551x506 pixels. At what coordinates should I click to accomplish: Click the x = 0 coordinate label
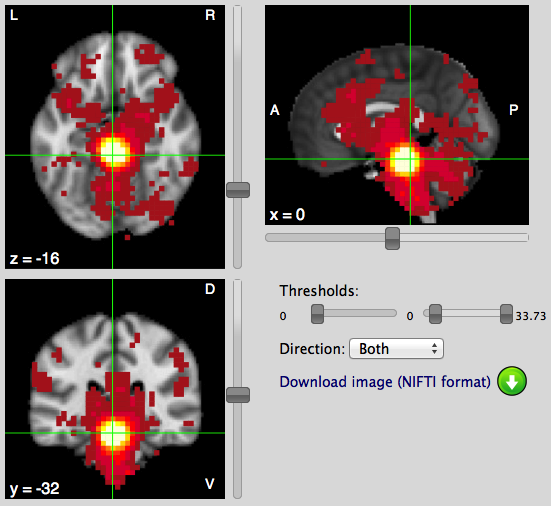click(287, 214)
